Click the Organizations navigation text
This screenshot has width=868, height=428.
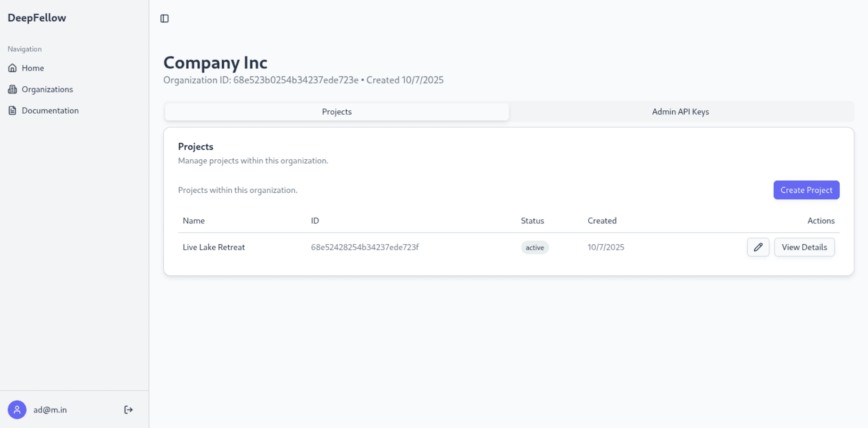click(x=47, y=89)
